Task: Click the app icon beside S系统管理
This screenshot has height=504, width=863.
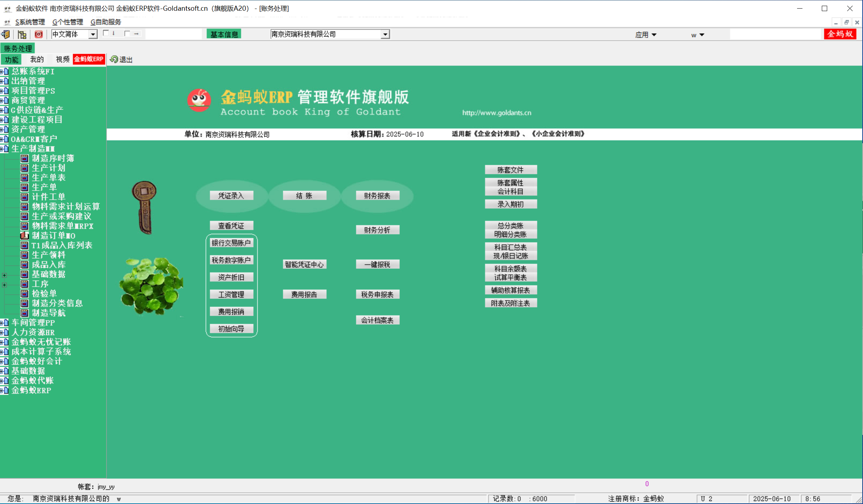Action: [7, 22]
